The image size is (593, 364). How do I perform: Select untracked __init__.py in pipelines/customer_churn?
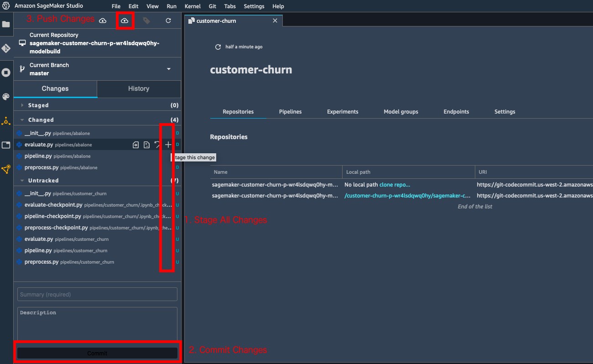tap(97, 193)
